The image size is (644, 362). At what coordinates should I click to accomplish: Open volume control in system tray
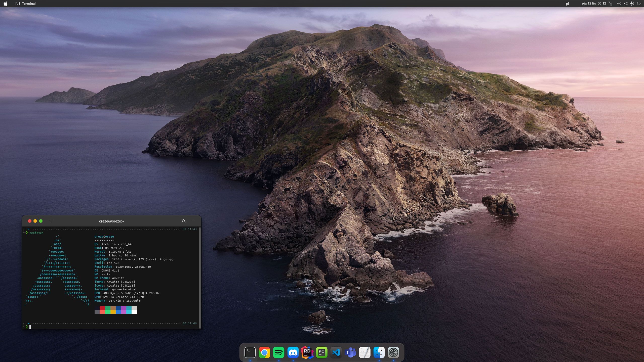[626, 4]
